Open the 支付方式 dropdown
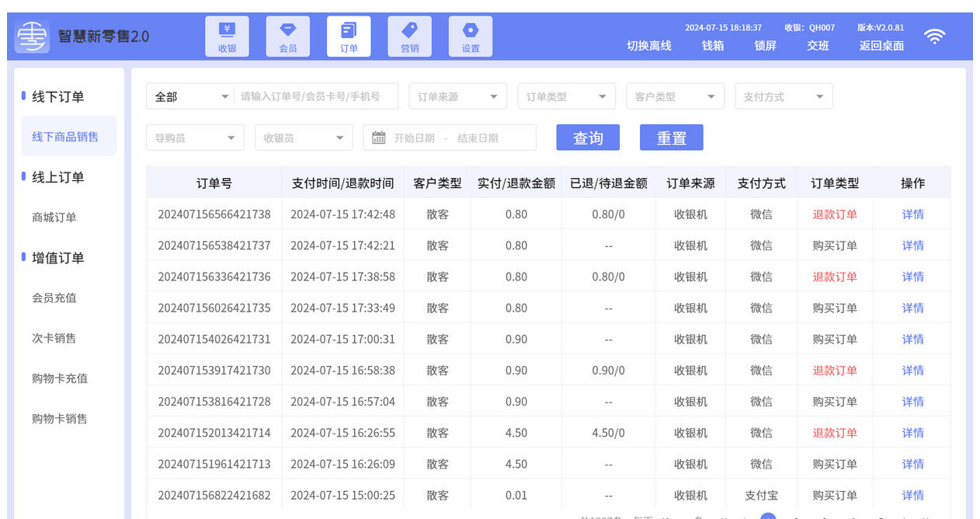This screenshot has width=980, height=519. coord(784,96)
